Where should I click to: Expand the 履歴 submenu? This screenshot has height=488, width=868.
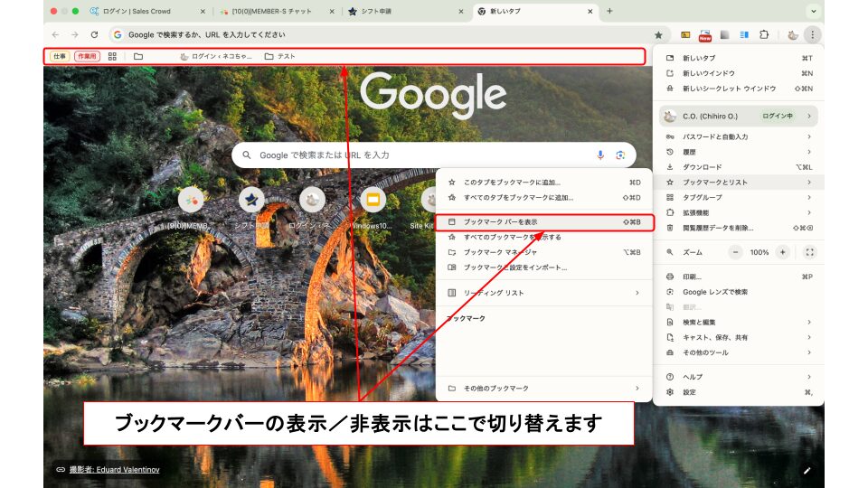738,152
